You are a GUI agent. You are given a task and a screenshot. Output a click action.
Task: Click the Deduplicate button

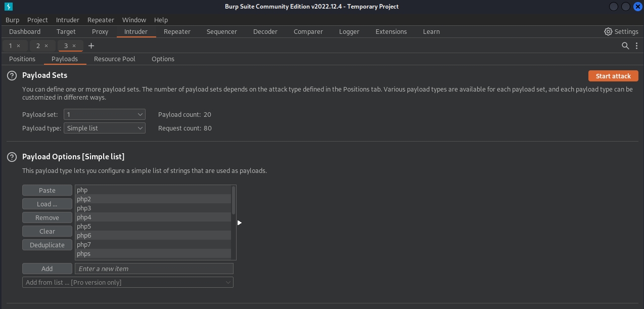pos(47,245)
